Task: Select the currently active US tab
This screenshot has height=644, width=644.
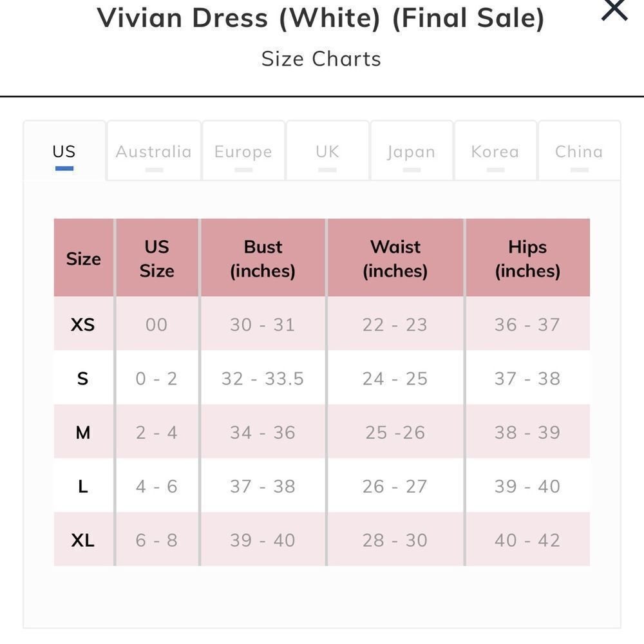Action: [63, 151]
